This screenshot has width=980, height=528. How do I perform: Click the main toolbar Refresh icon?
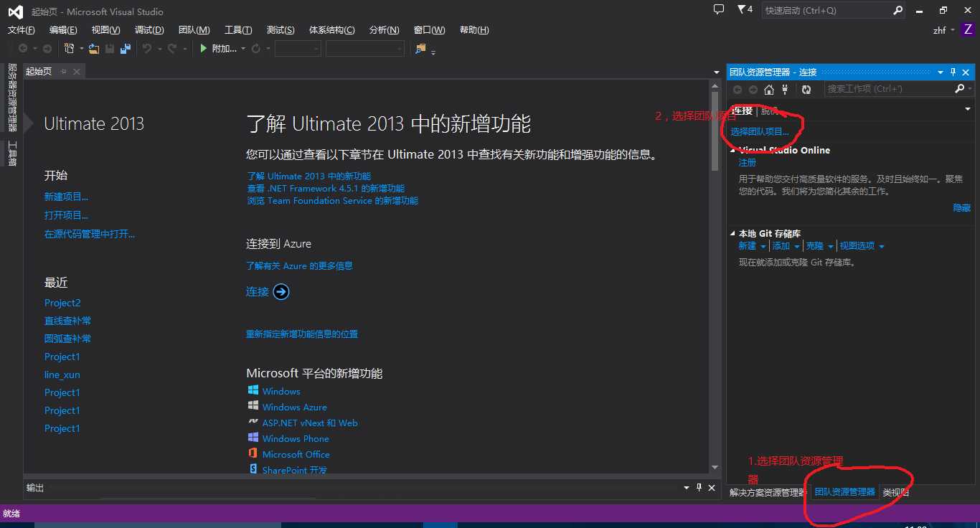tap(256, 49)
